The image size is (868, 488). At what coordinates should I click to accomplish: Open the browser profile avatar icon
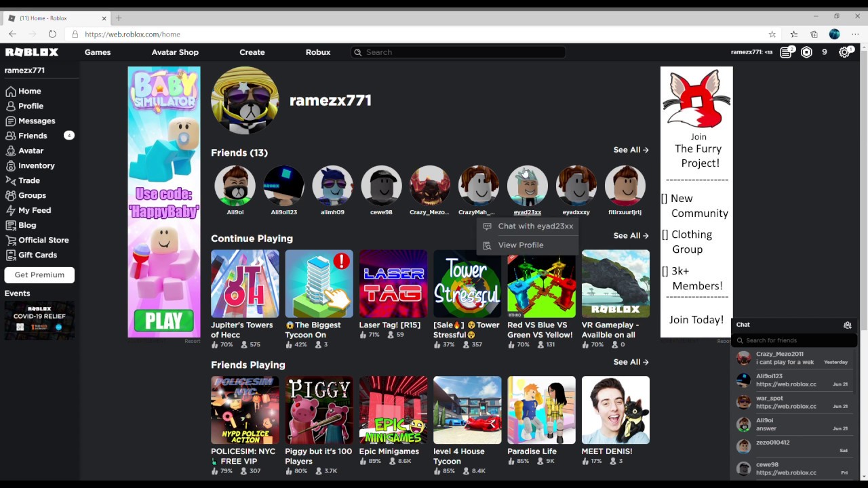835,34
